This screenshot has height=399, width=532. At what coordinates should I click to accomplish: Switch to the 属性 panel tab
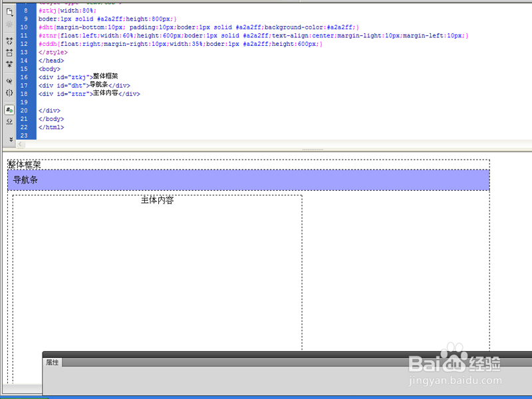[53, 362]
